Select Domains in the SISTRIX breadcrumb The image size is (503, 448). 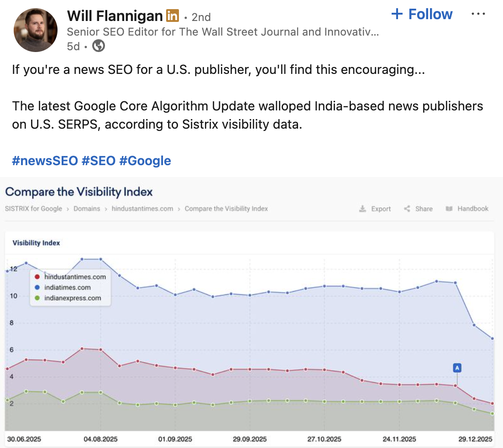87,208
